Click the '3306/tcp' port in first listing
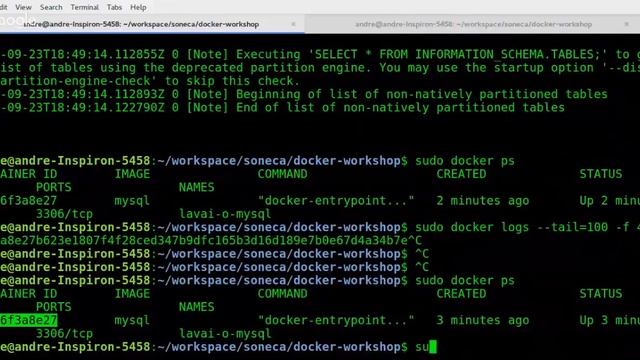Image resolution: width=640 pixels, height=360 pixels. pos(64,214)
